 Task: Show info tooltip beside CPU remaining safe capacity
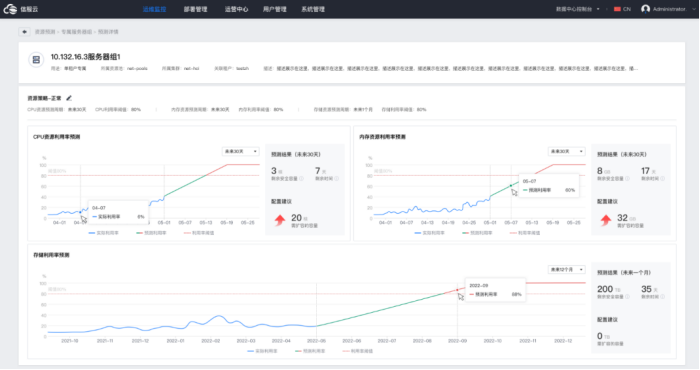pos(301,179)
